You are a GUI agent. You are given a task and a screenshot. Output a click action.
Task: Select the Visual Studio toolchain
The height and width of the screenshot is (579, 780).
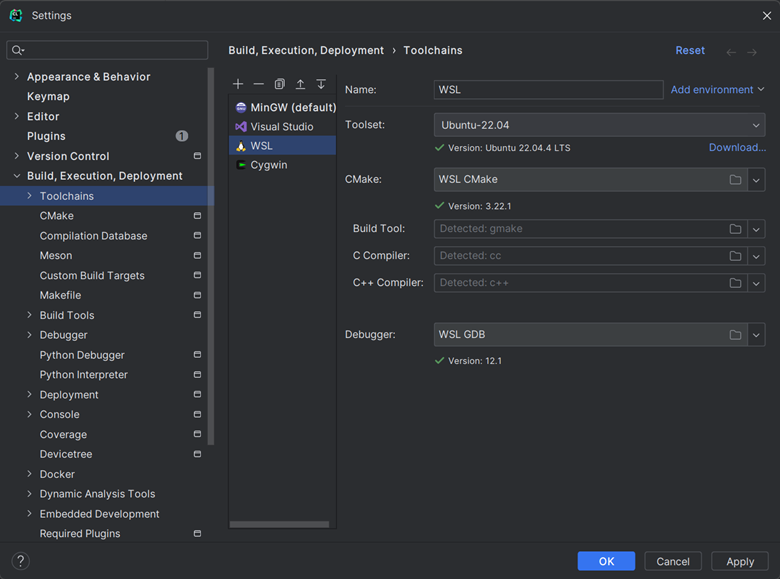[x=283, y=127]
